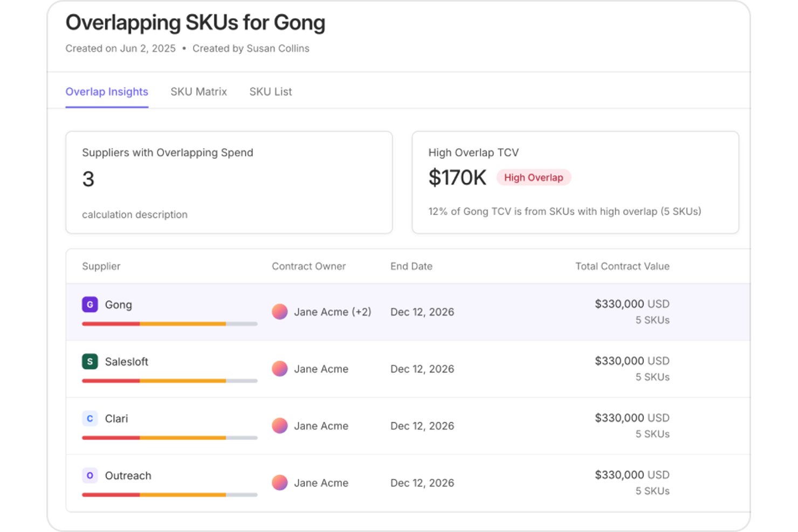798x532 pixels.
Task: Click $330,000 USD value in Gong row
Action: (x=632, y=304)
